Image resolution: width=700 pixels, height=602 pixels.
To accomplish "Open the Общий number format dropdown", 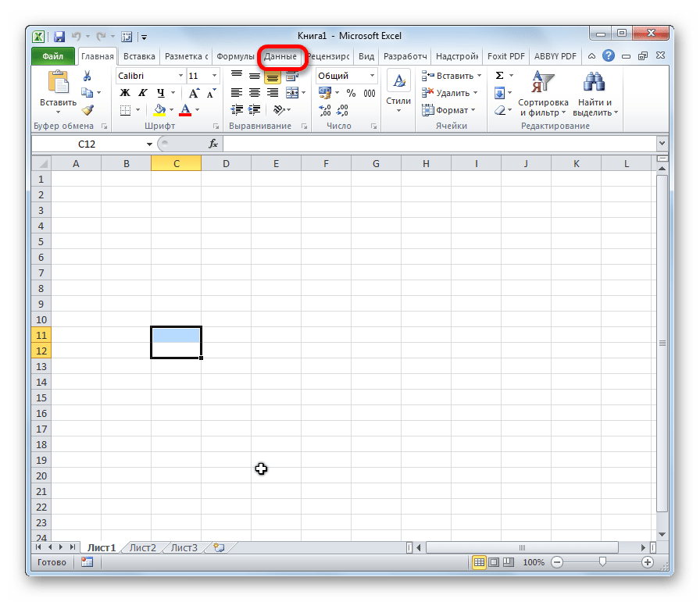I will tap(372, 76).
